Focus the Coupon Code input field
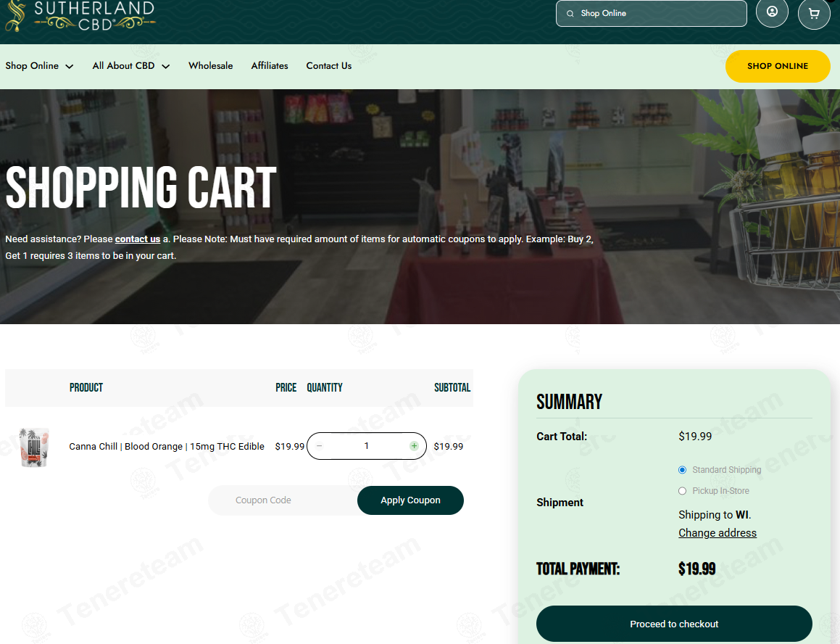 pos(283,500)
